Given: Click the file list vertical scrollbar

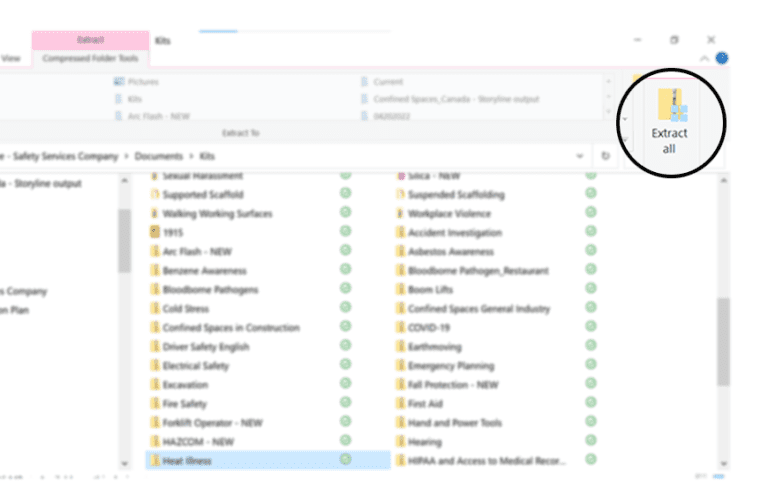Looking at the screenshot, I should click(x=723, y=340).
